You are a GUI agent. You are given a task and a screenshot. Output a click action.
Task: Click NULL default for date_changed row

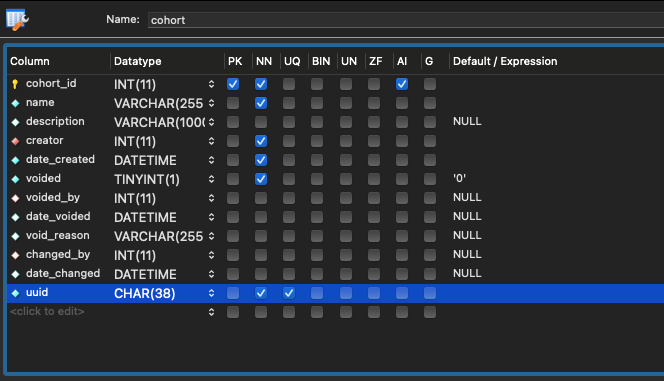click(x=467, y=273)
